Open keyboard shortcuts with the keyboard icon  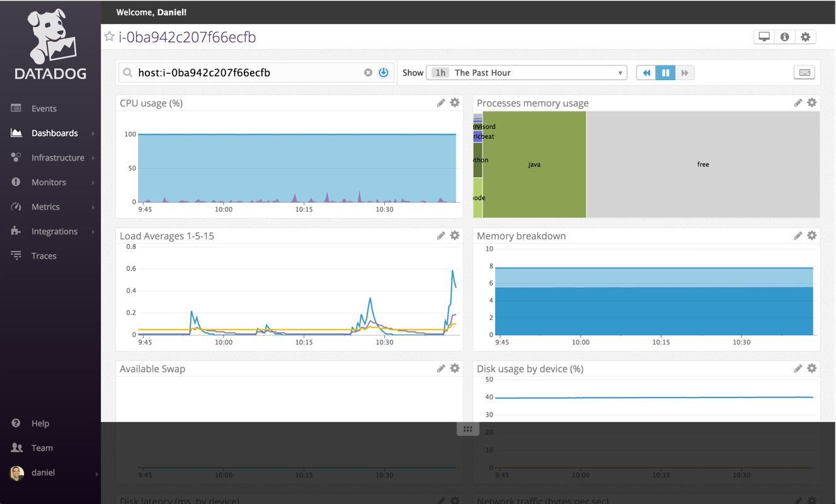(804, 72)
